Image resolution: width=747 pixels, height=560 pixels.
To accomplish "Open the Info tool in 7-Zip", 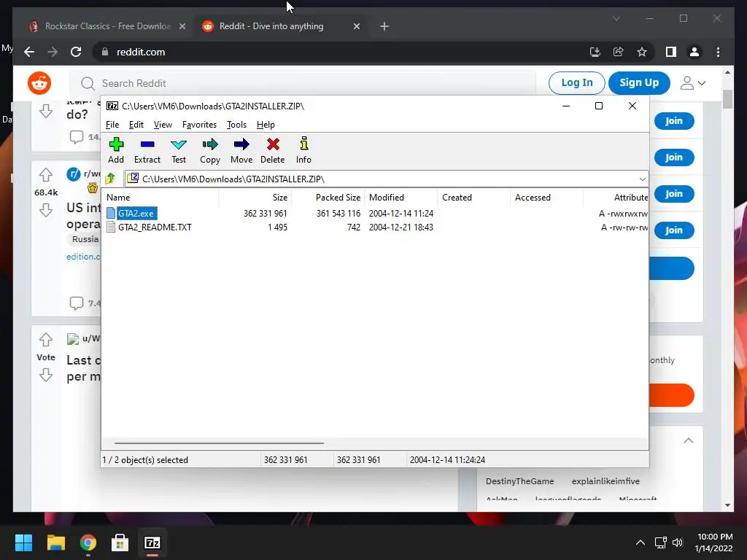I will point(303,150).
